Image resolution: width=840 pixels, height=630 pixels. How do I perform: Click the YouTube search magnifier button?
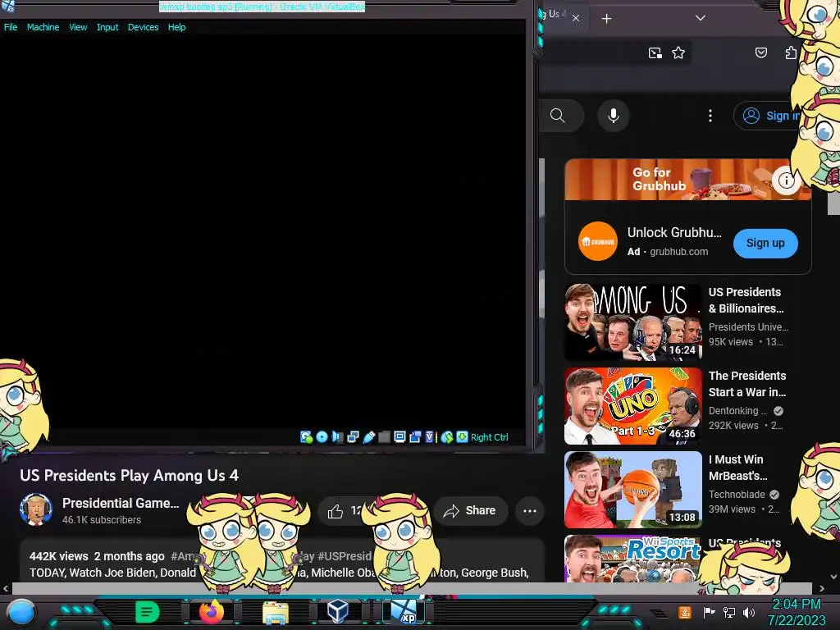(x=558, y=116)
